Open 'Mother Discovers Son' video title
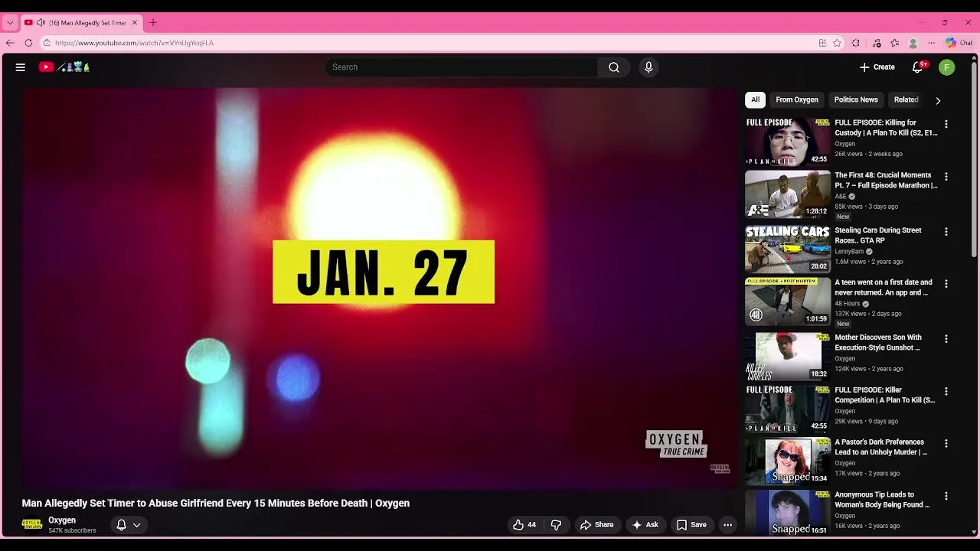980x551 pixels. (x=878, y=343)
